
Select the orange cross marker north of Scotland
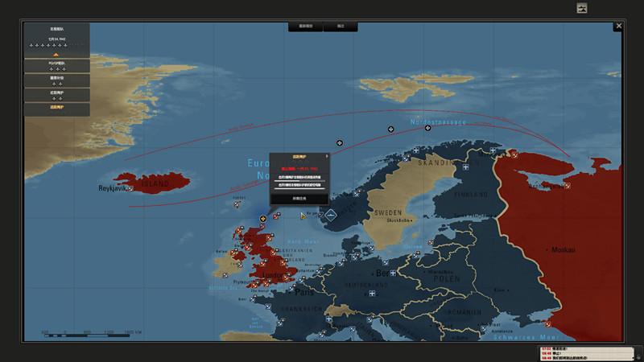(x=263, y=218)
